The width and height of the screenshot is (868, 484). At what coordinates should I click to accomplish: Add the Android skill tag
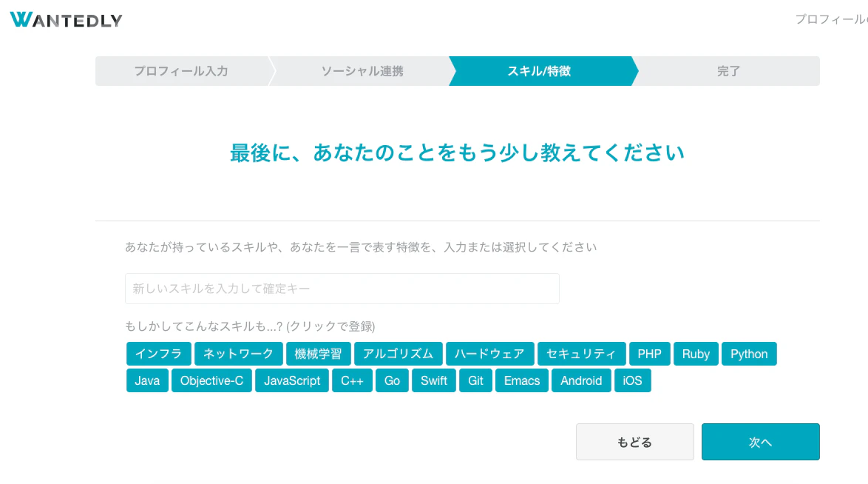[581, 380]
